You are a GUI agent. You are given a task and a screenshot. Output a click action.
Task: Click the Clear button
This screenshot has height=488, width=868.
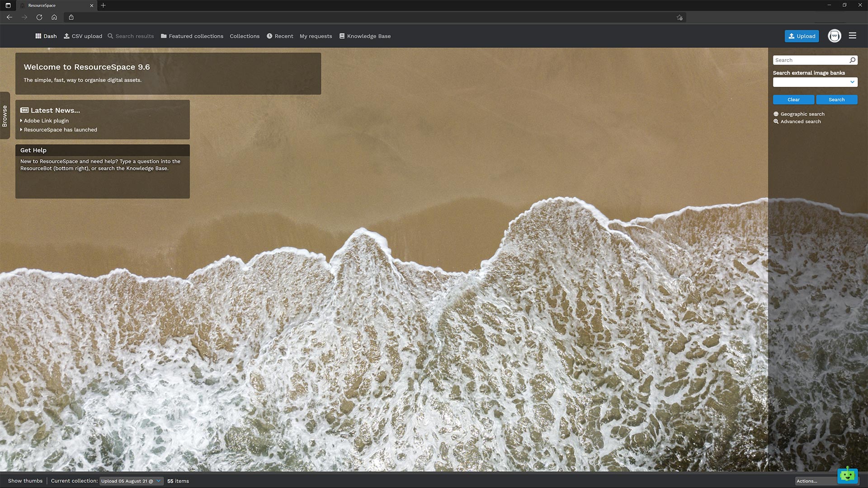coord(793,99)
